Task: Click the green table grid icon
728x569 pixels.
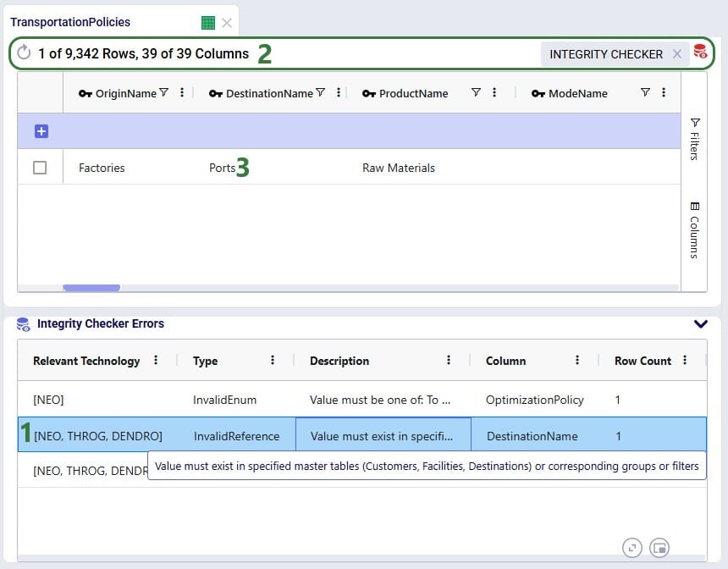Action: [208, 23]
